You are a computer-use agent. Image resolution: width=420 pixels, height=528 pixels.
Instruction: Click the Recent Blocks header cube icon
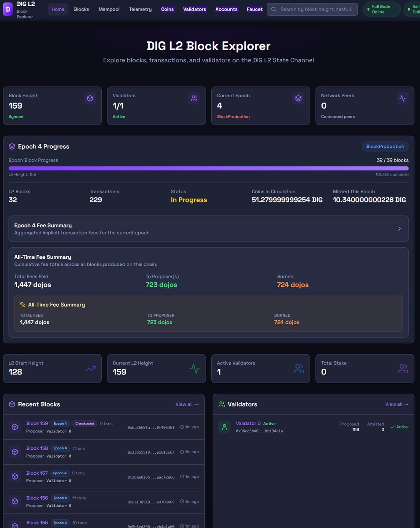tap(12, 404)
